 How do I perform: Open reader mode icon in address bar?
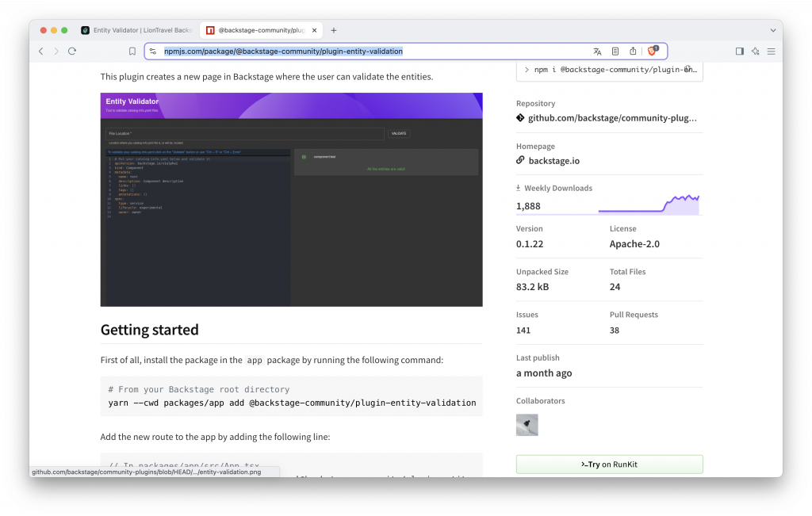click(615, 52)
